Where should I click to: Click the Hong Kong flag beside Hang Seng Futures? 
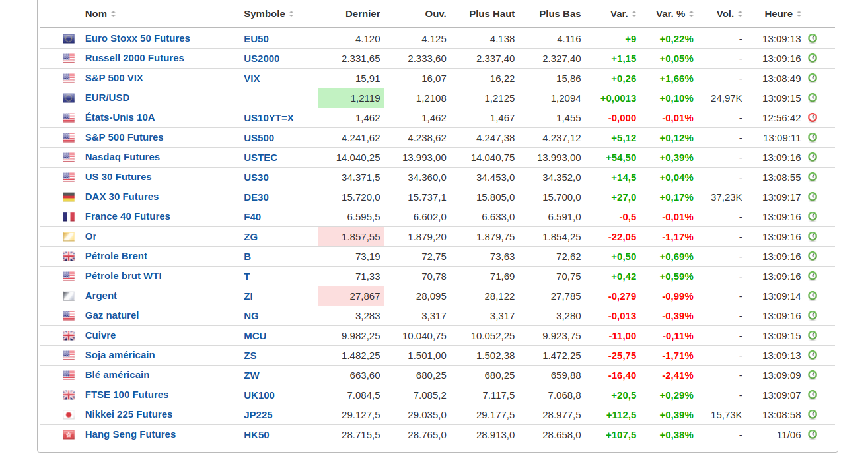(x=69, y=435)
